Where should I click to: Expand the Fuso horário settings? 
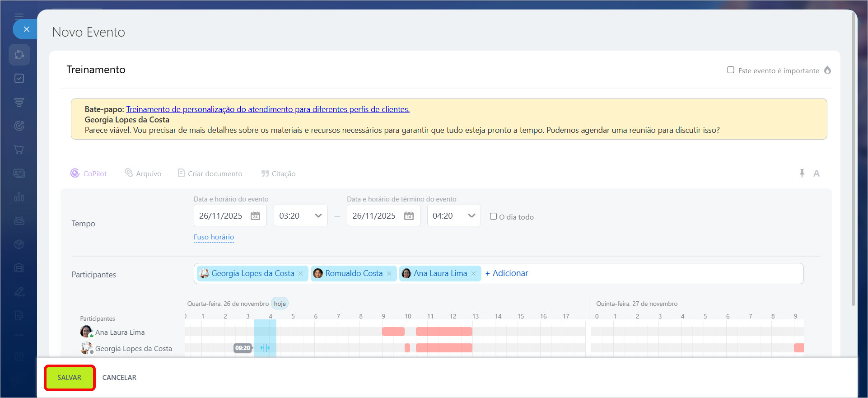[x=214, y=237]
